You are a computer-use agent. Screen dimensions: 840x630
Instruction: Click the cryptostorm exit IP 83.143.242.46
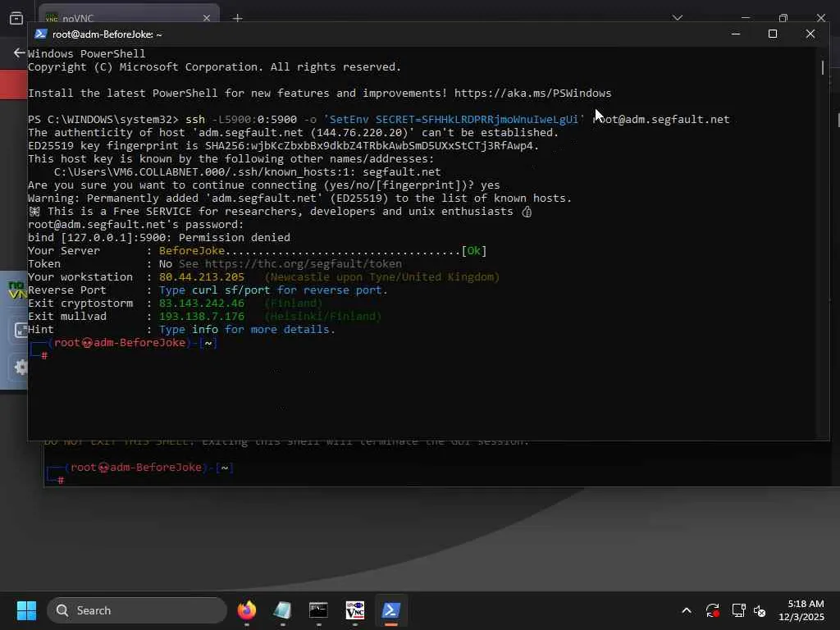[202, 304]
